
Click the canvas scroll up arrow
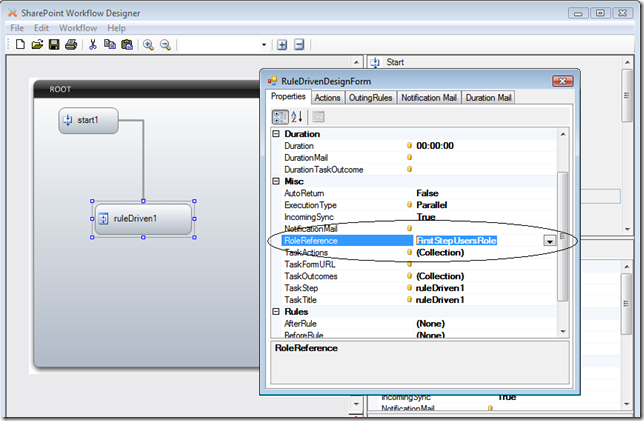tap(356, 62)
